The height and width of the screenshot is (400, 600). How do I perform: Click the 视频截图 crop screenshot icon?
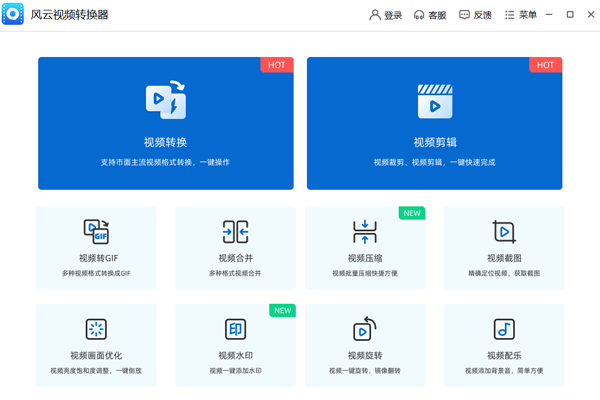click(x=504, y=232)
